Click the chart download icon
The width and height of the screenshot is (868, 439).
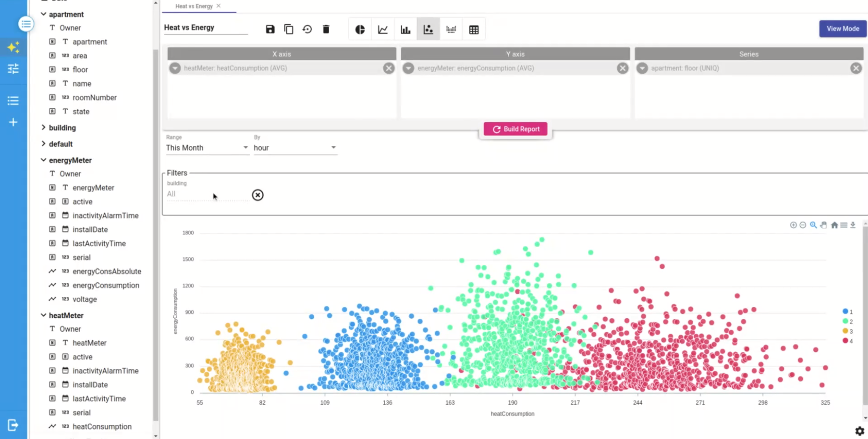click(853, 225)
